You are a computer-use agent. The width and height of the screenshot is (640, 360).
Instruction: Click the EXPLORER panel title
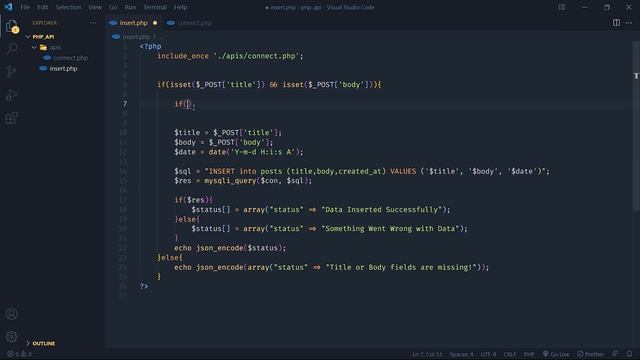point(44,23)
